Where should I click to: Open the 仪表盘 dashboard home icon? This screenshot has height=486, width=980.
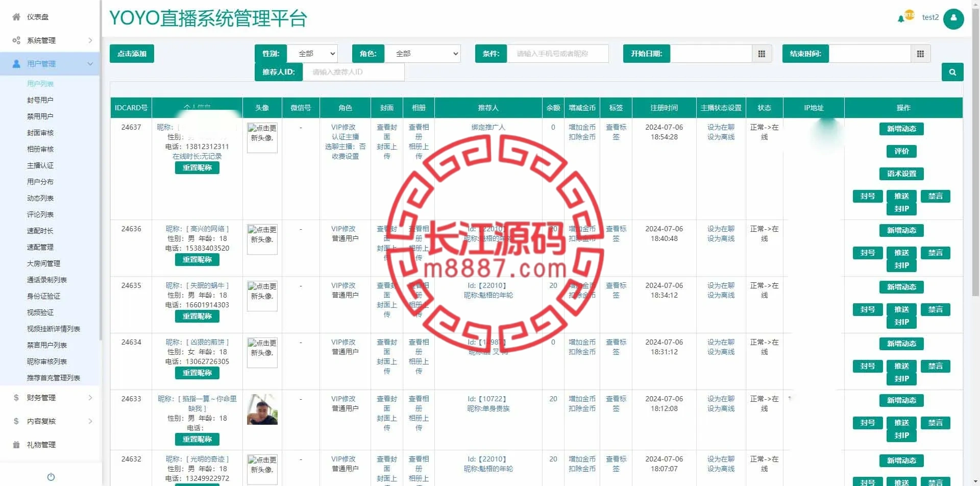pyautogui.click(x=16, y=17)
